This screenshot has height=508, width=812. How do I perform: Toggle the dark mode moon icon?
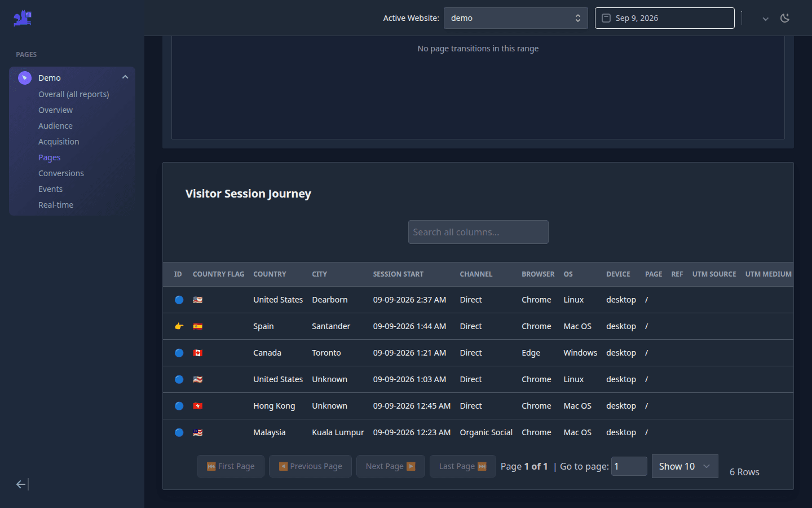(x=785, y=18)
